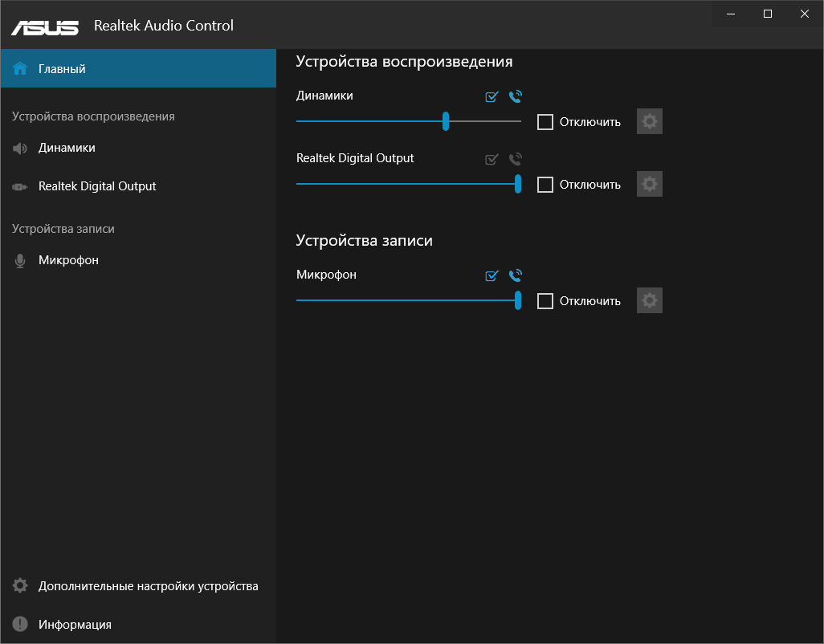Set Динамики as default communication device
The image size is (824, 644).
[516, 97]
